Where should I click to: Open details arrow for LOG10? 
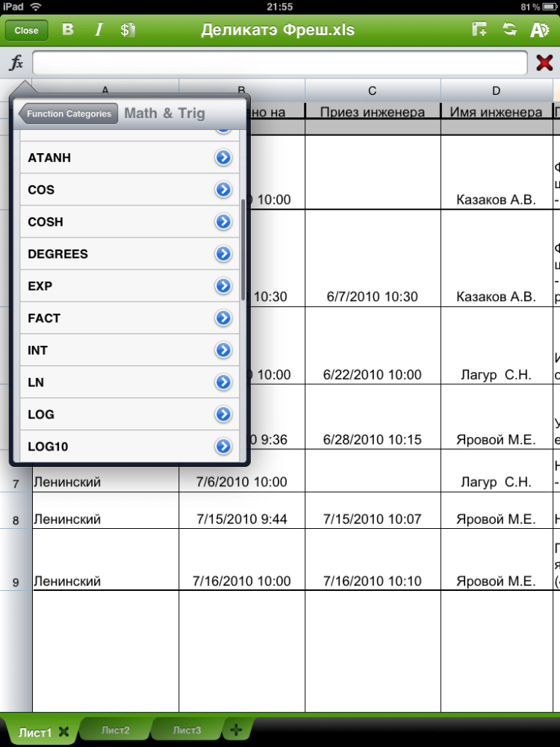click(x=223, y=447)
